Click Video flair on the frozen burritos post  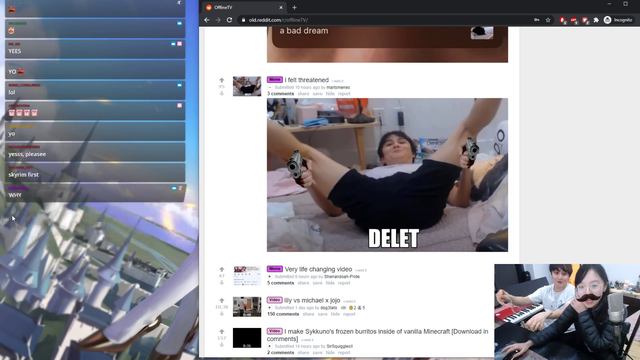275,331
